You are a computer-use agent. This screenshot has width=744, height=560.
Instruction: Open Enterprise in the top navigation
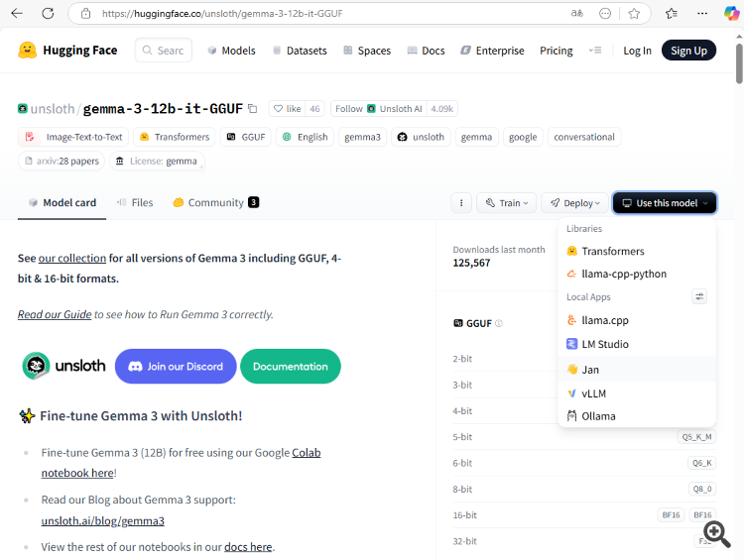(x=492, y=51)
